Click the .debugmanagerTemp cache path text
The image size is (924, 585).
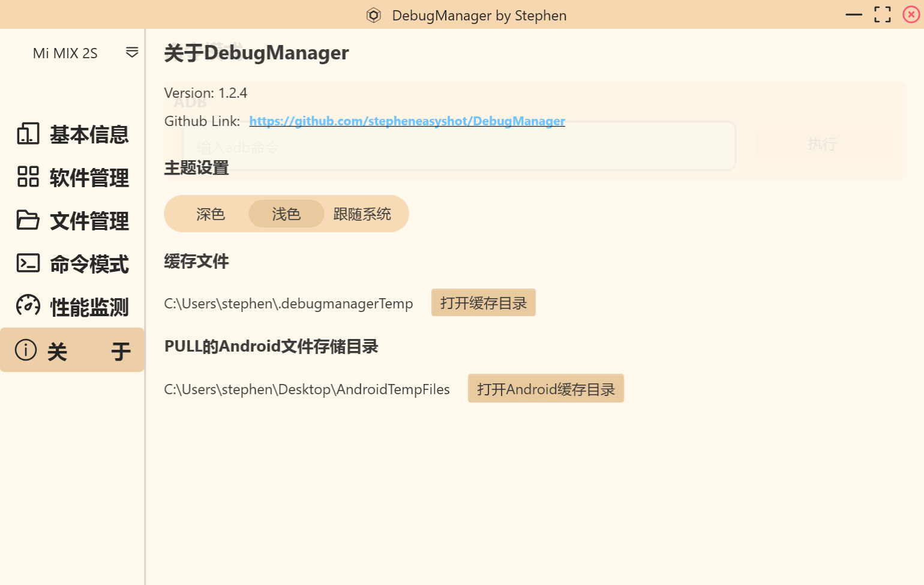pos(289,304)
